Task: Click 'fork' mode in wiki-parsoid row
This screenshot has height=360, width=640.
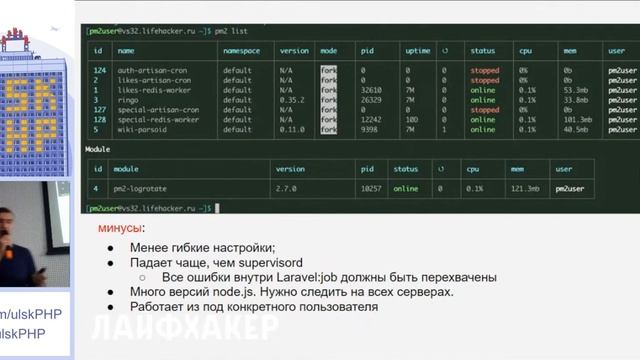Action: click(329, 129)
